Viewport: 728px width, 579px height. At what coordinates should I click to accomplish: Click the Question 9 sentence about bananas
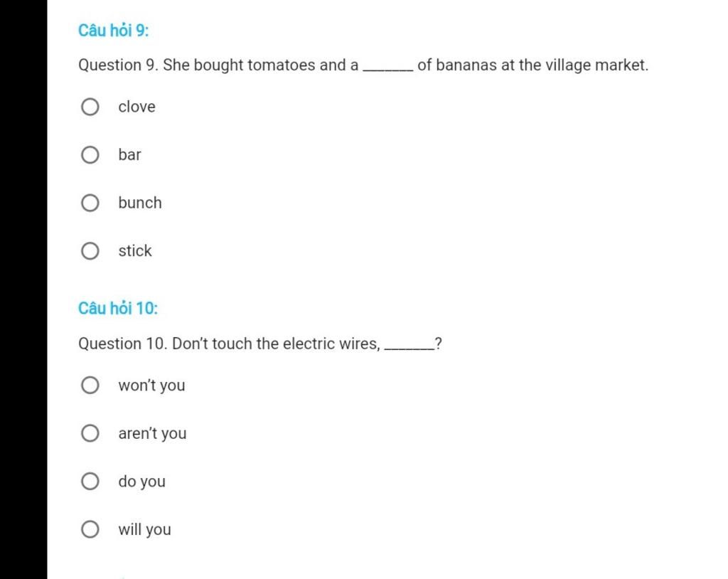coord(363,65)
